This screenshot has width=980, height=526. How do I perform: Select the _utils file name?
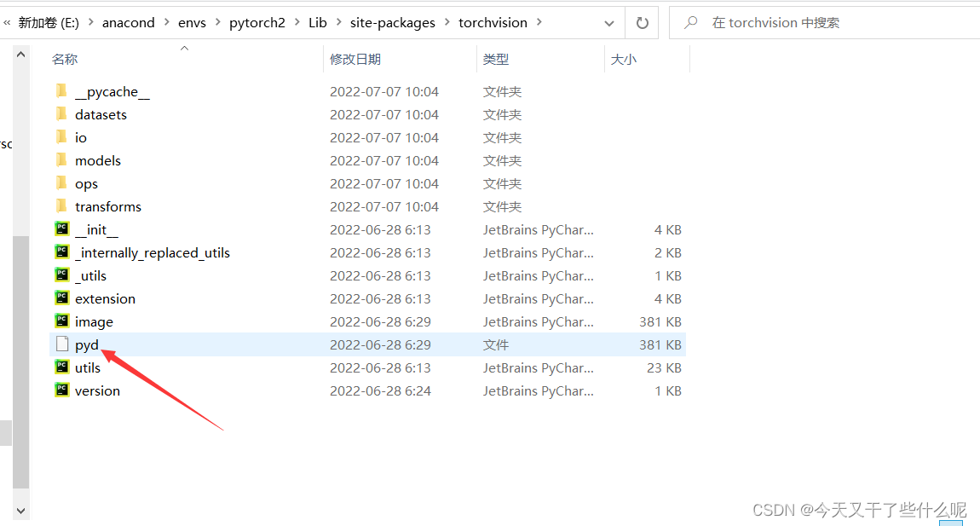coord(90,276)
